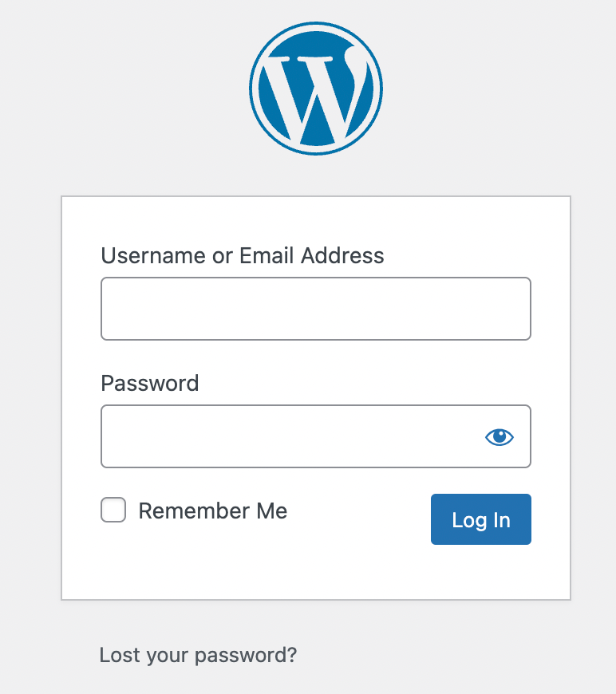616x694 pixels.
Task: Click the Password label text
Action: pos(150,384)
